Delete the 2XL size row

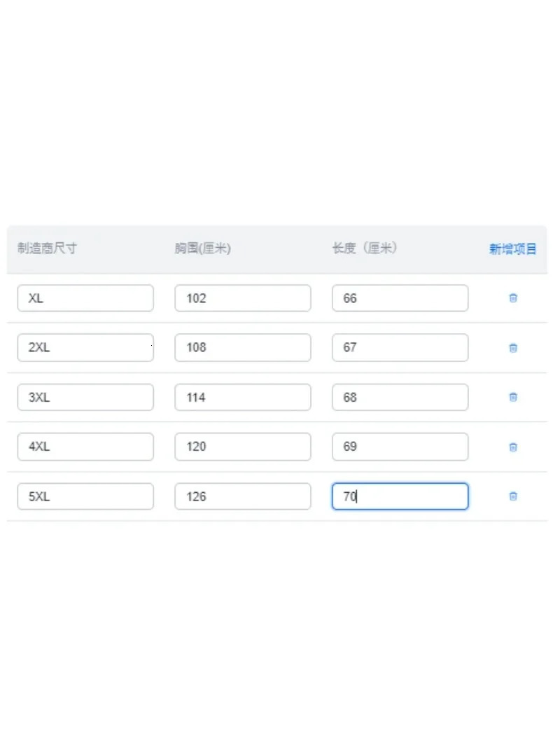512,348
